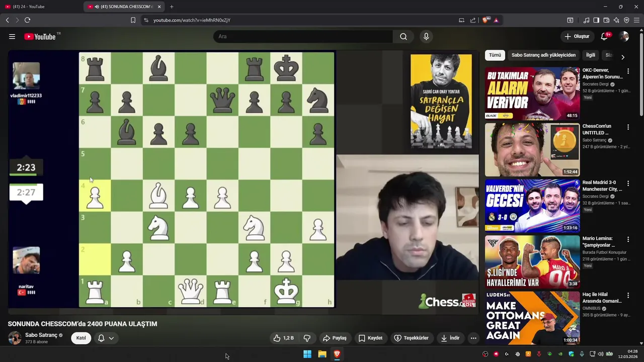Screen dimensions: 644x362
Task: Open the YouTube notifications bell
Action: [x=605, y=36]
